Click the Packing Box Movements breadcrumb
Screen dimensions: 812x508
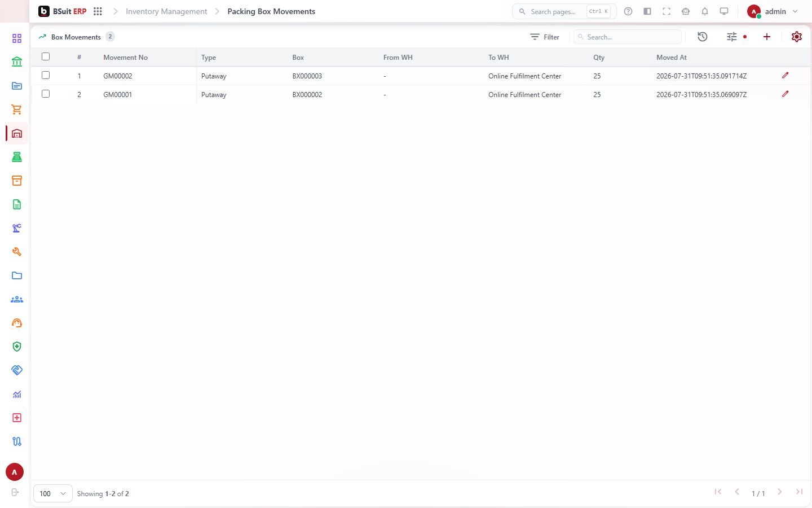point(271,11)
